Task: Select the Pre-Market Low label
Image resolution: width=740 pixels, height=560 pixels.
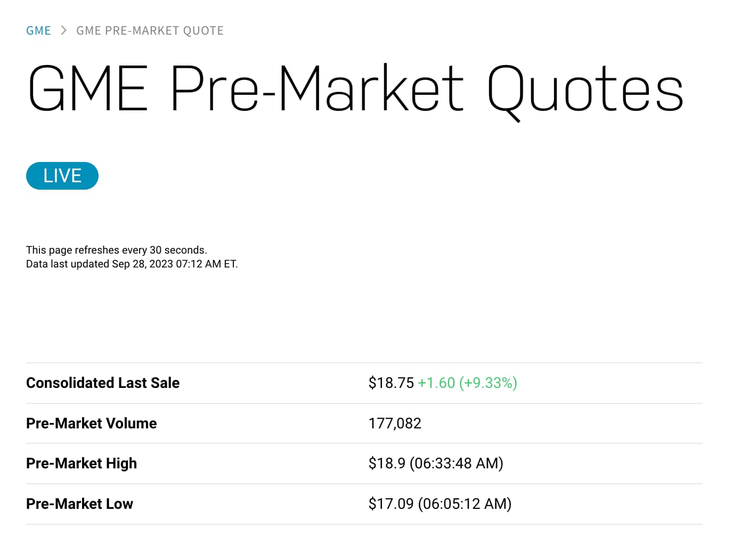Action: [79, 504]
